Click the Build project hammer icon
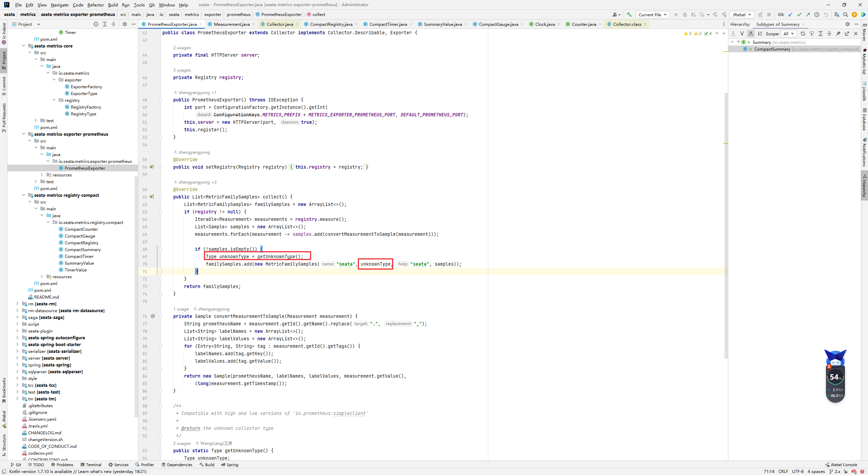Screen dimensions: 868x475 coord(629,15)
